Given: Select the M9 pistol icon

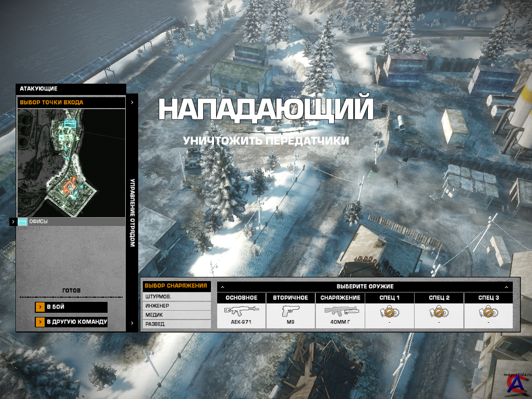Looking at the screenshot, I should pyautogui.click(x=291, y=311).
